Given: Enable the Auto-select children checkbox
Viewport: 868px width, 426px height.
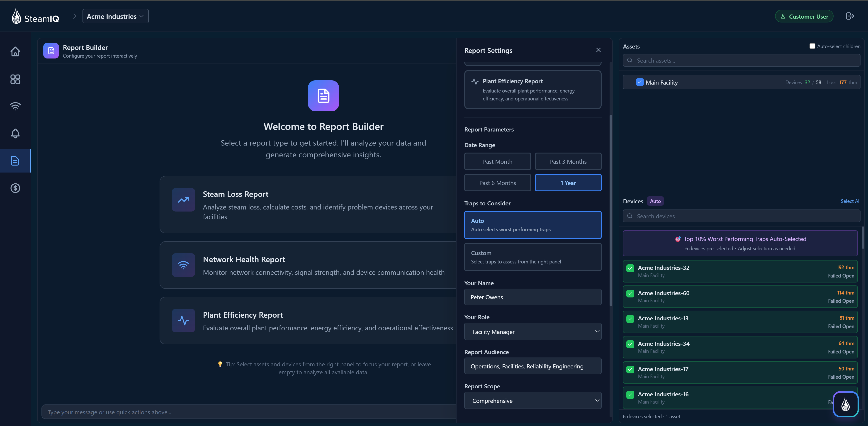Looking at the screenshot, I should point(812,46).
